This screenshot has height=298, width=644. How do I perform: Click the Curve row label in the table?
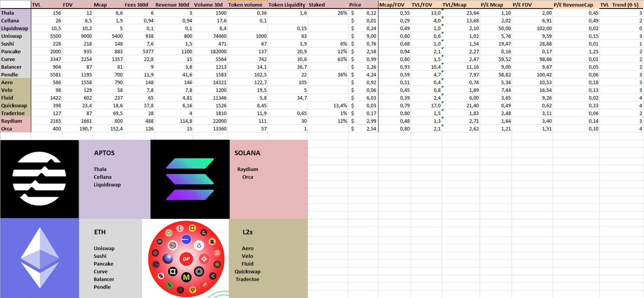point(16,59)
